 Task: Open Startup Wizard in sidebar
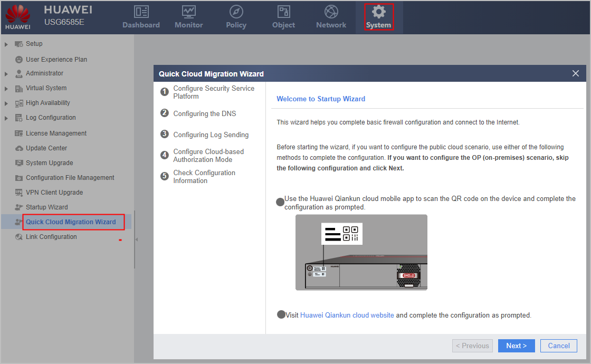[47, 207]
